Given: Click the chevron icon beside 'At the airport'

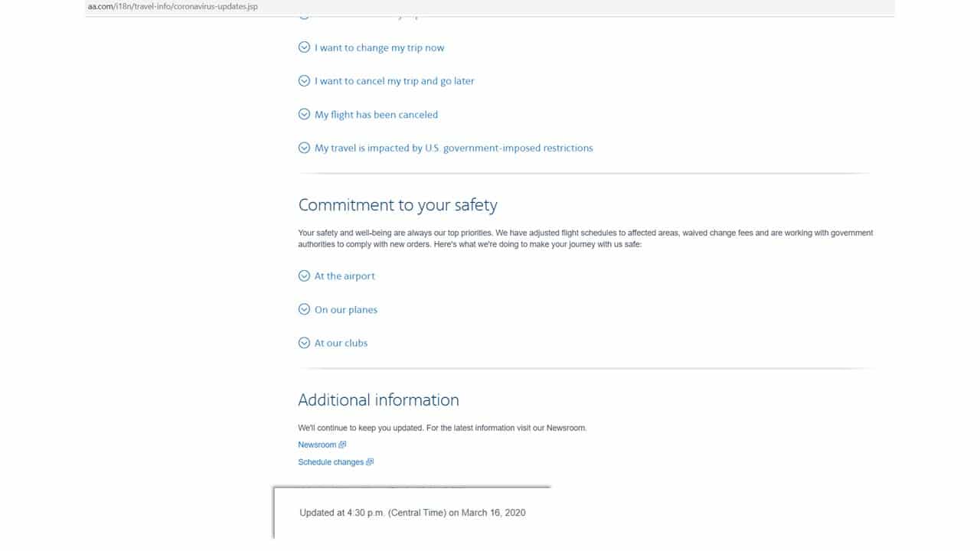Looking at the screenshot, I should (x=304, y=276).
